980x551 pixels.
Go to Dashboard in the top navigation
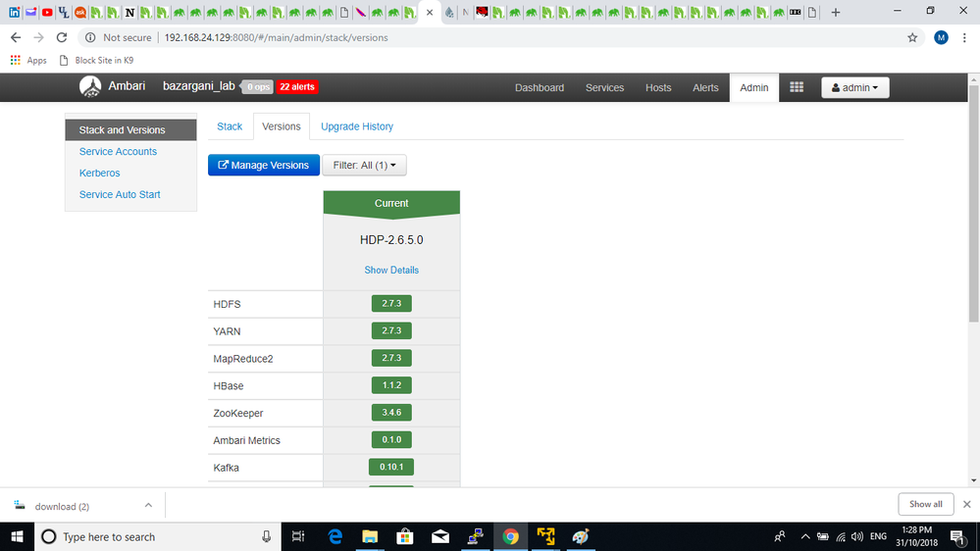tap(540, 87)
